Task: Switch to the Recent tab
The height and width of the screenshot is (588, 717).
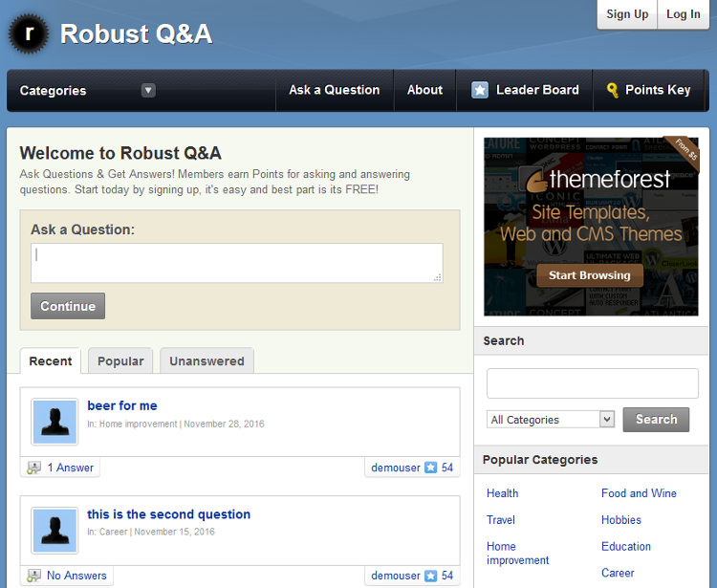Action: click(51, 361)
